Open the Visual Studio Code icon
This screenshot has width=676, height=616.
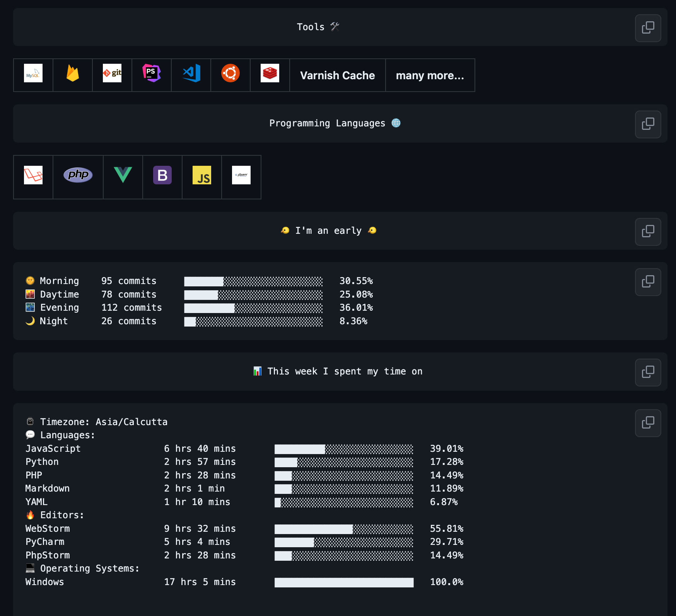click(191, 73)
